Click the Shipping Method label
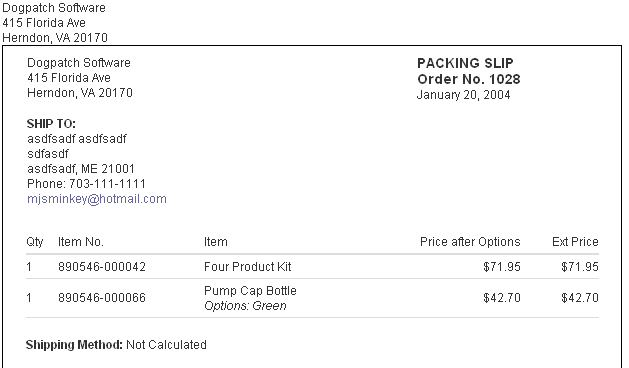Screen dimensions: 629x368 coord(74,345)
